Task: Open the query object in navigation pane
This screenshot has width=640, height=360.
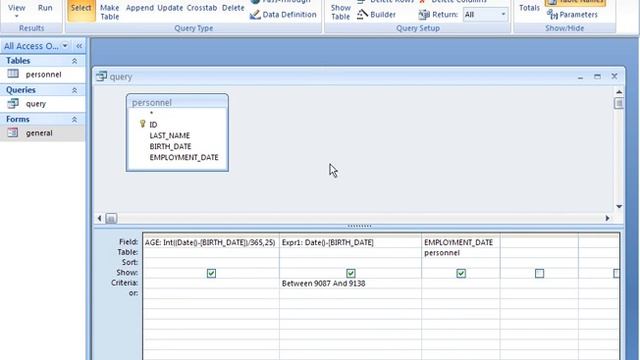Action: [x=36, y=104]
